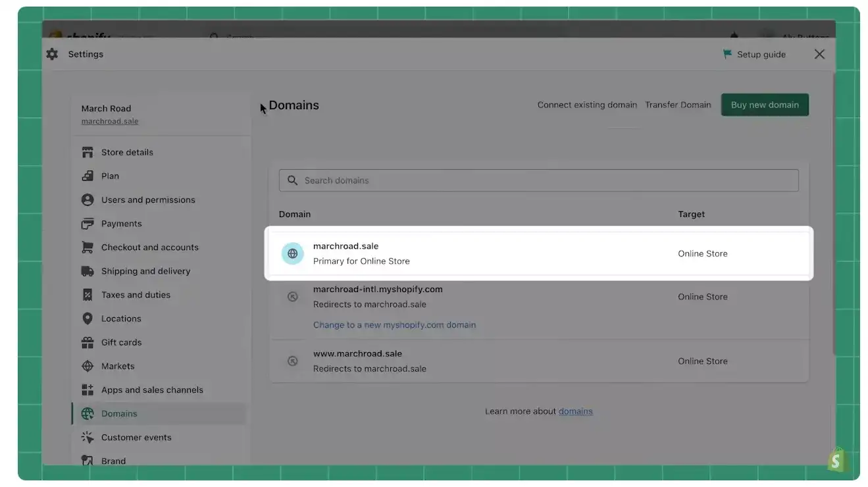Click the Checkout and accounts cart icon
The image size is (868, 487).
point(88,247)
